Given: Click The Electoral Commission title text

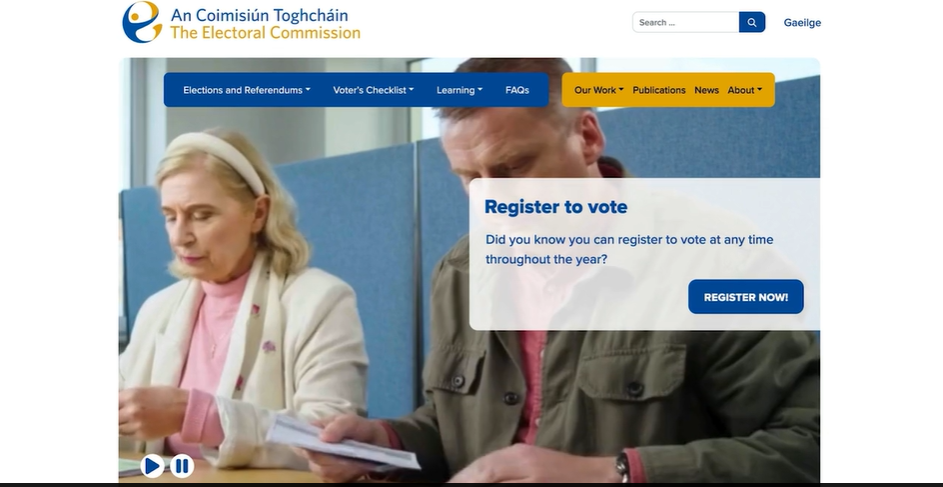Looking at the screenshot, I should coord(265,32).
